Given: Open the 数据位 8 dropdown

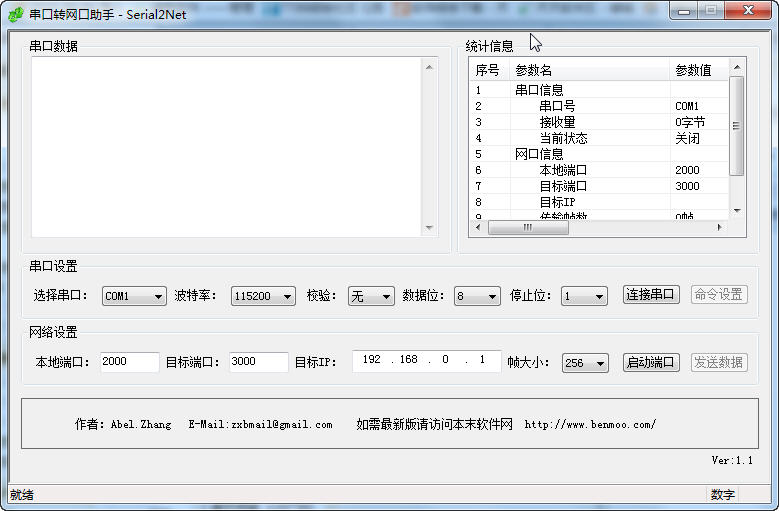Looking at the screenshot, I should [x=477, y=296].
